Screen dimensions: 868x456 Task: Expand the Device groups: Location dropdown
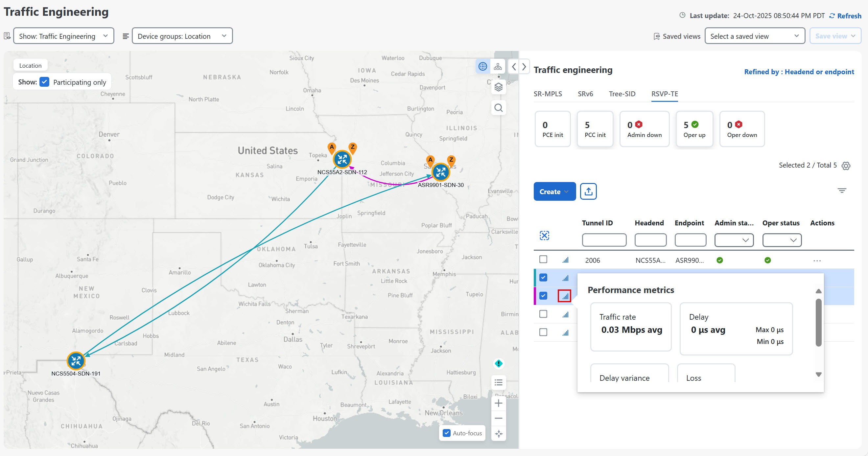[182, 36]
